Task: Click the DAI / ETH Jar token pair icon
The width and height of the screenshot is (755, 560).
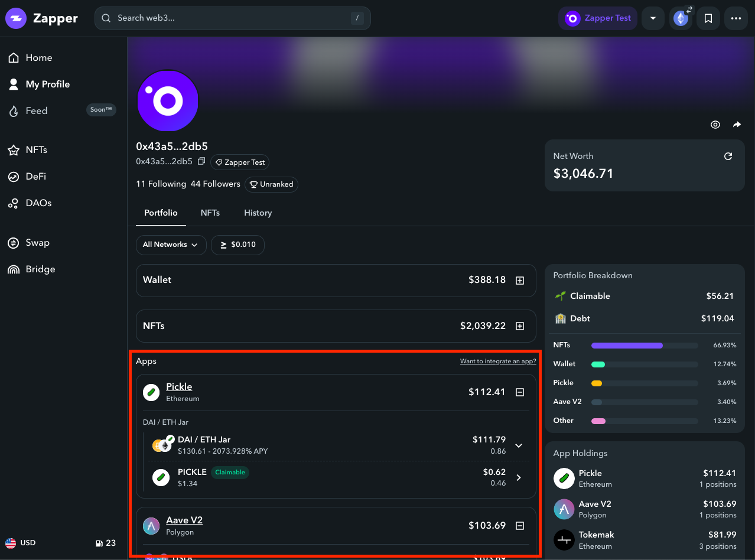Action: [162, 444]
